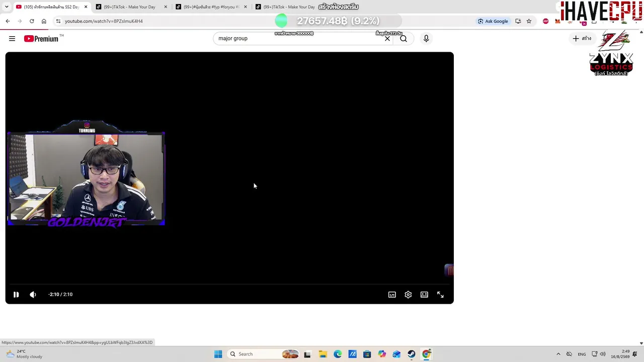Install the app from the address bar icon
The image size is (644, 362).
pos(518,21)
